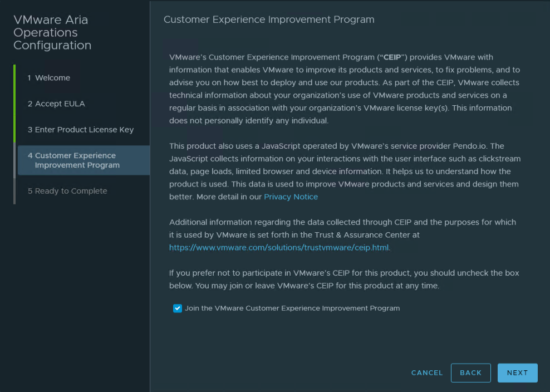The width and height of the screenshot is (550, 392).
Task: Click the paragraph about unchecking the box
Action: [344, 280]
